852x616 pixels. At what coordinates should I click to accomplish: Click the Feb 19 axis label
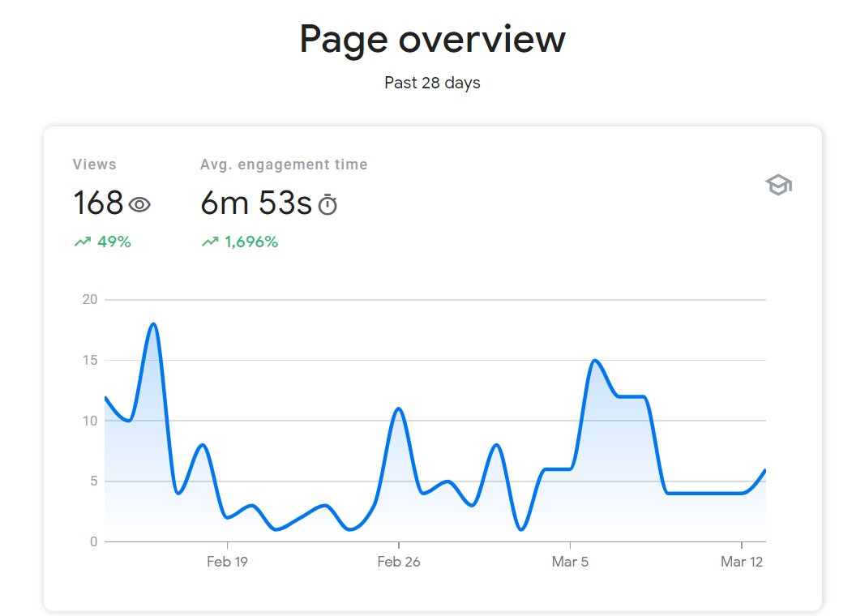point(227,562)
